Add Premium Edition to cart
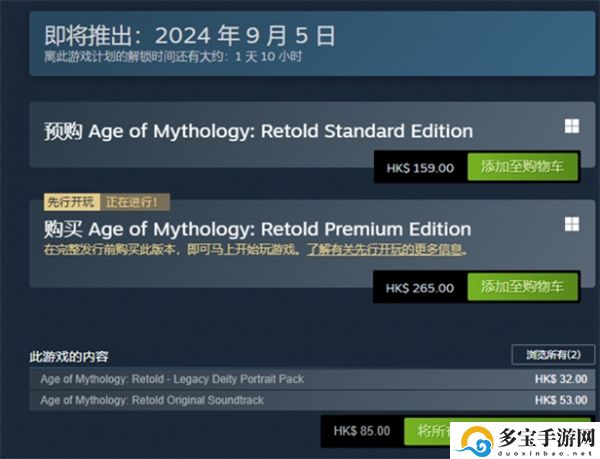This screenshot has height=459, width=600. click(x=522, y=287)
